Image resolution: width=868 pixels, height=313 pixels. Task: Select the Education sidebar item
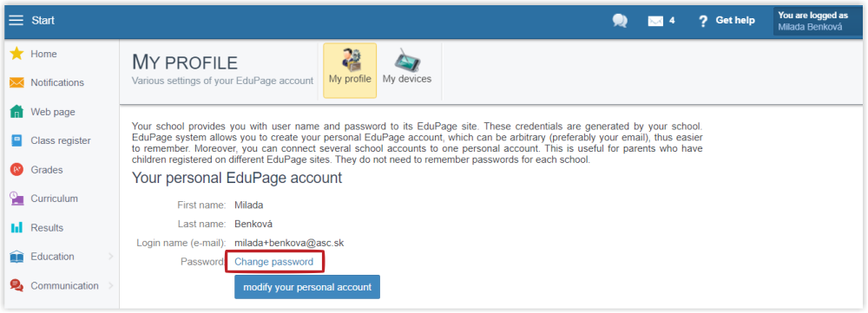point(62,257)
